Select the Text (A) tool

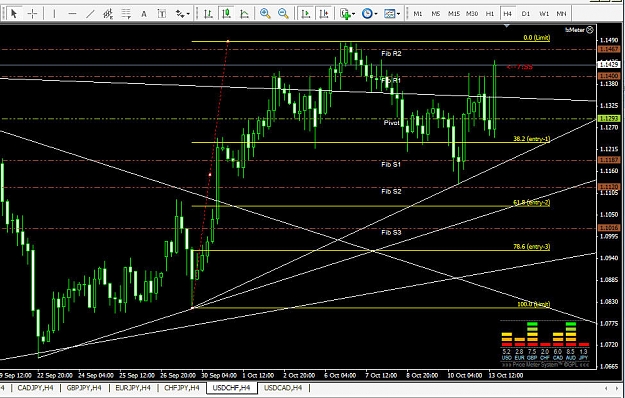(x=144, y=14)
